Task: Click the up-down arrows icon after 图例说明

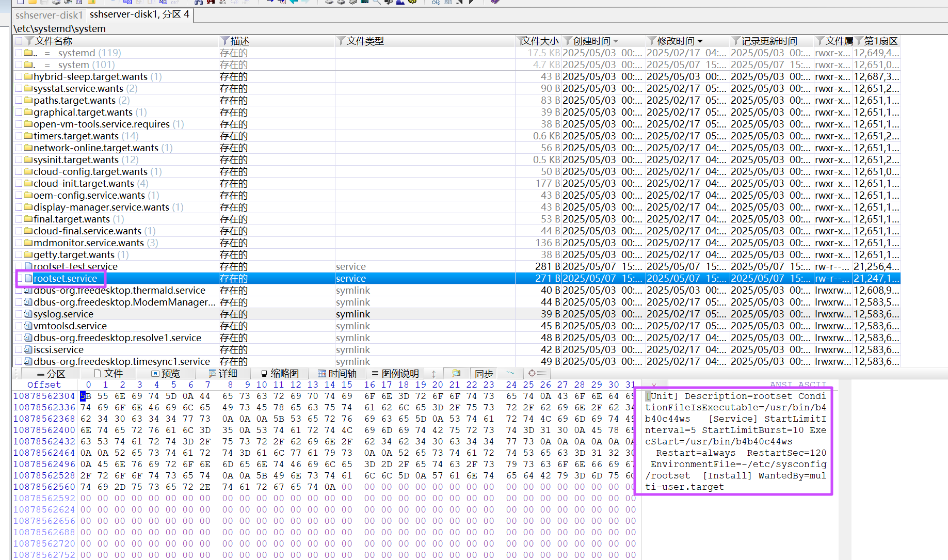Action: [433, 374]
